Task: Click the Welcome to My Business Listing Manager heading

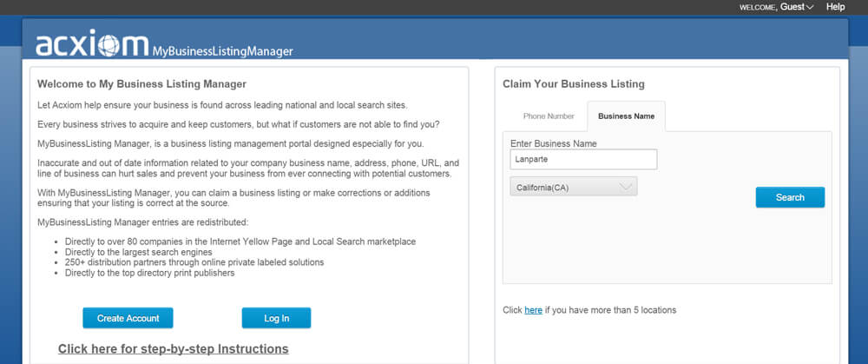Action: point(141,84)
